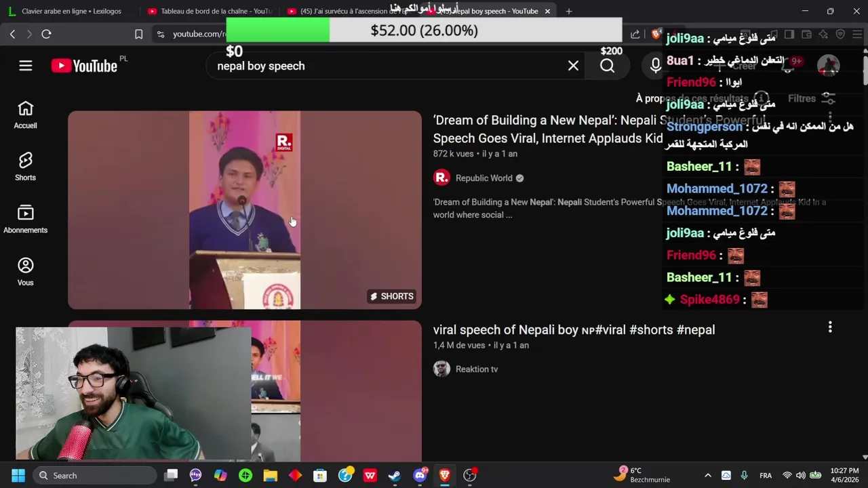Open volume controls from the speaker icon
The image size is (868, 488).
coord(801,475)
